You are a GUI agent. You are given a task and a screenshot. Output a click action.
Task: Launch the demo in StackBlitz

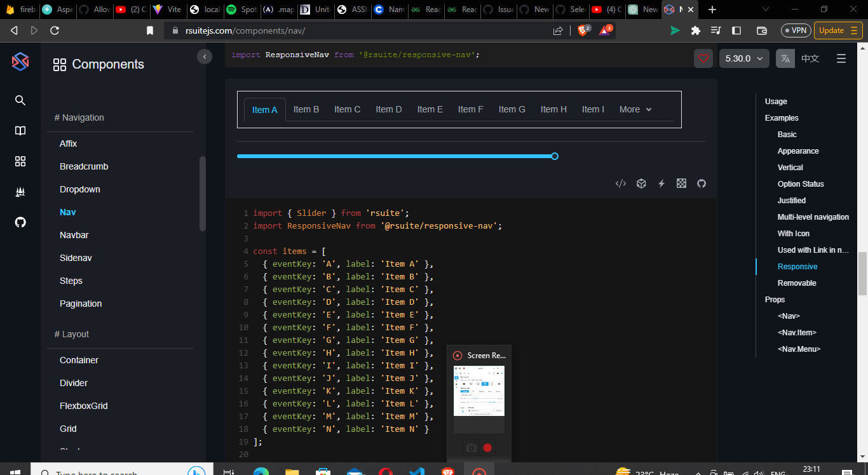pyautogui.click(x=661, y=184)
